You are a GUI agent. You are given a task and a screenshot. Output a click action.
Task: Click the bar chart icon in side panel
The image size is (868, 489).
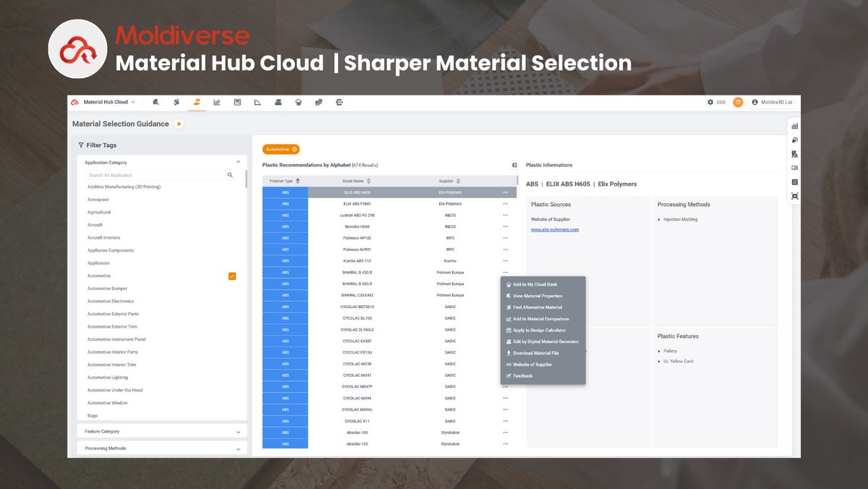coord(795,126)
